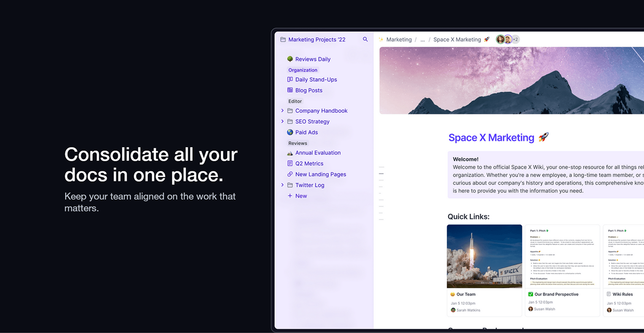Screen dimensions: 644x333
Task: Click the Organization section label
Action: point(303,70)
